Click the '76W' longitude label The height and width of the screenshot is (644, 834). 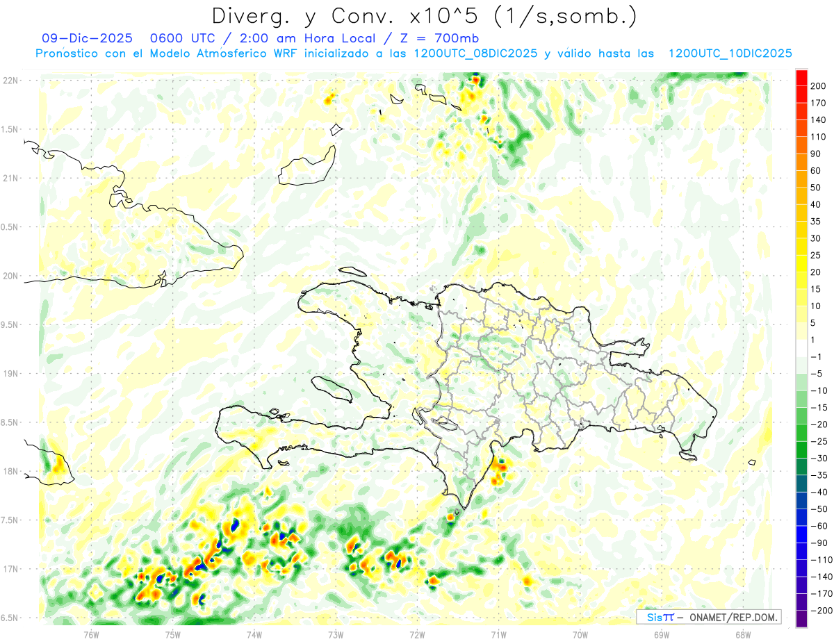91,634
